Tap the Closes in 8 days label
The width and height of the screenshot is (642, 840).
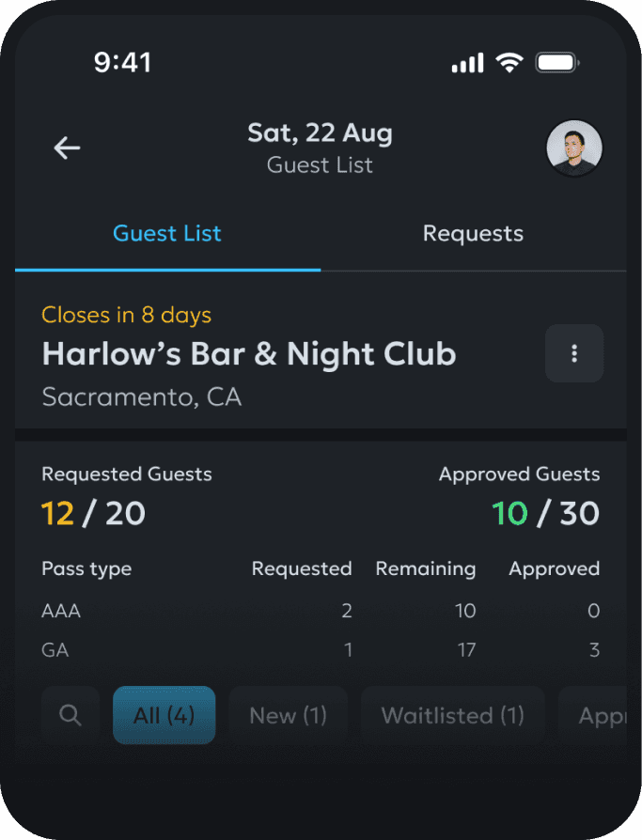click(x=126, y=316)
